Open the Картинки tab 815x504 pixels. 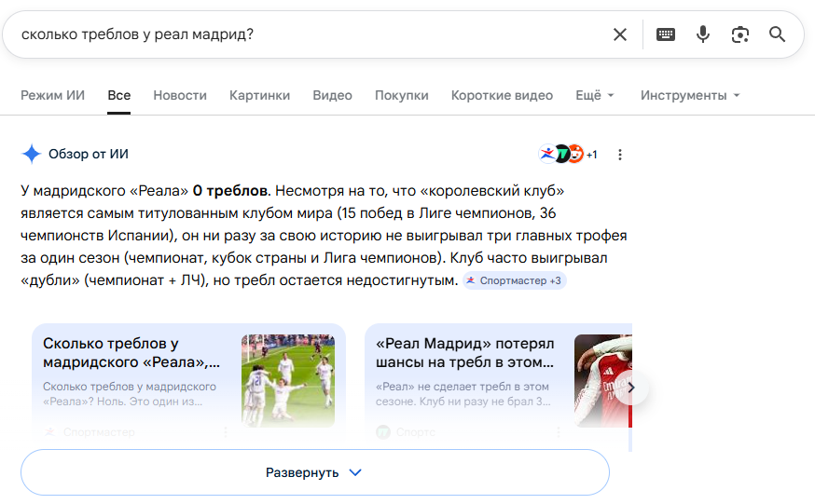(260, 96)
